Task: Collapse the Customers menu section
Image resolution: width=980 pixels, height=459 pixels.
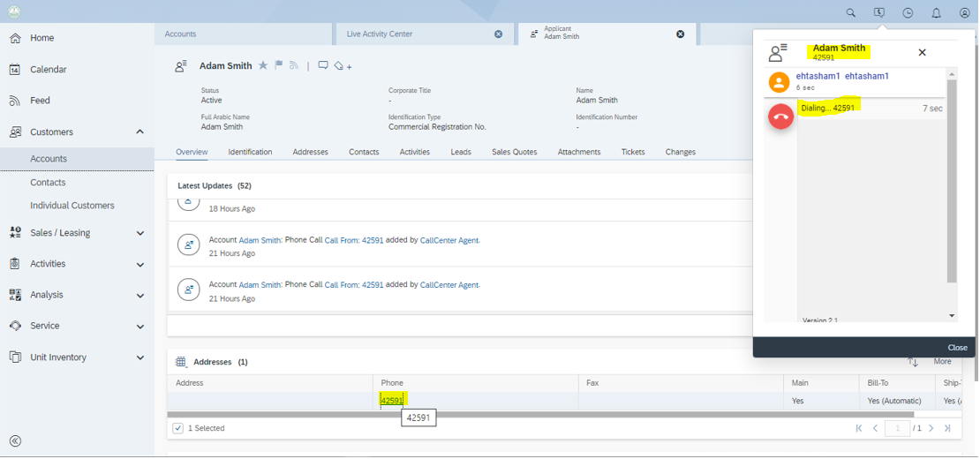Action: click(139, 132)
